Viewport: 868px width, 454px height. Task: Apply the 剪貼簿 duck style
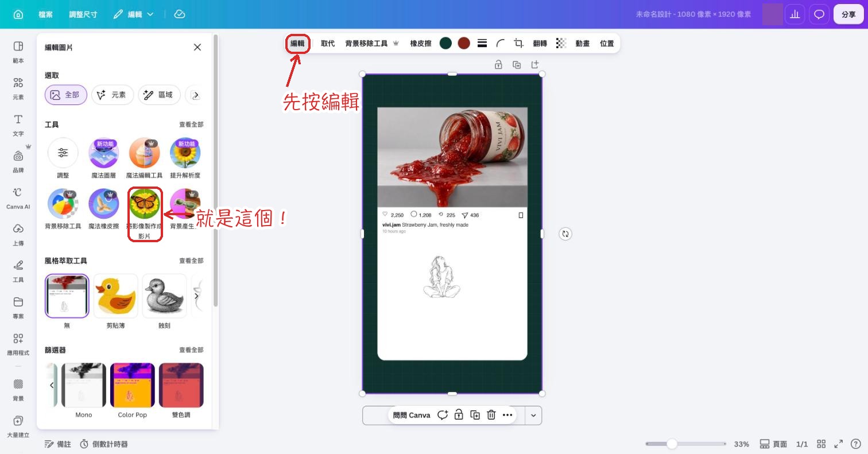[x=115, y=296]
